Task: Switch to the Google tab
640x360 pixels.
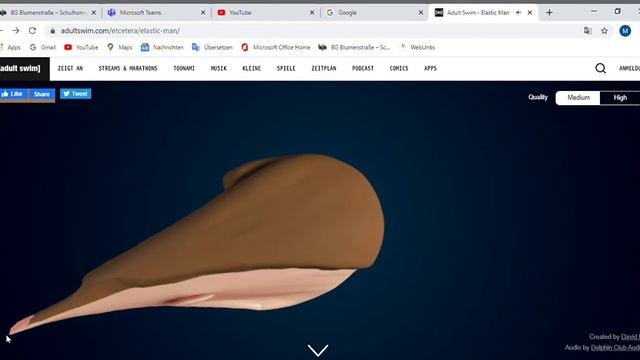Action: [374, 13]
